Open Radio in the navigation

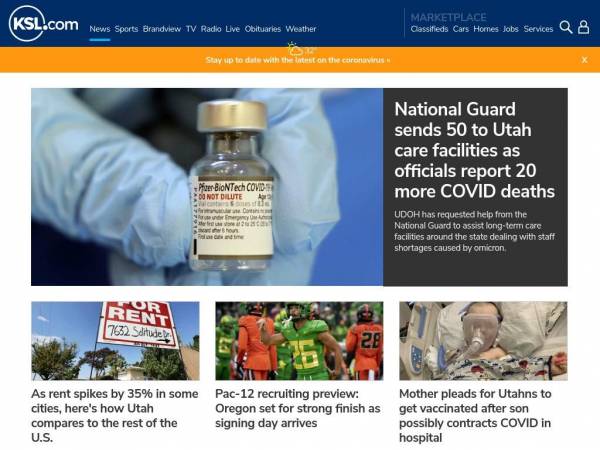211,29
